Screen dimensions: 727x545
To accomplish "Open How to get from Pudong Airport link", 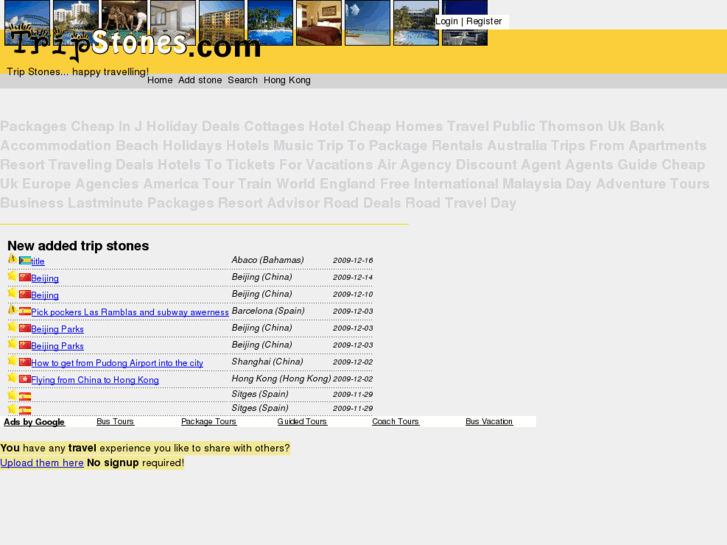I will 117,363.
